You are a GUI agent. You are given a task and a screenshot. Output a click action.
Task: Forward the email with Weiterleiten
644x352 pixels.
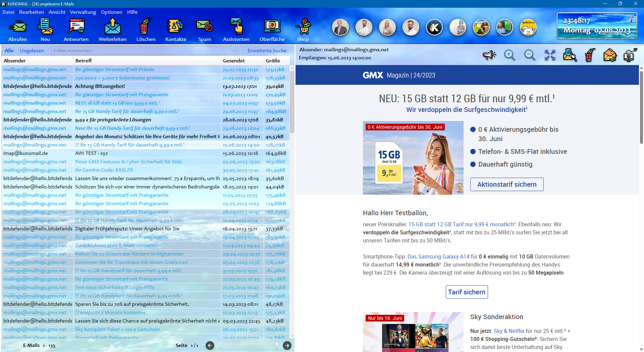112,26
